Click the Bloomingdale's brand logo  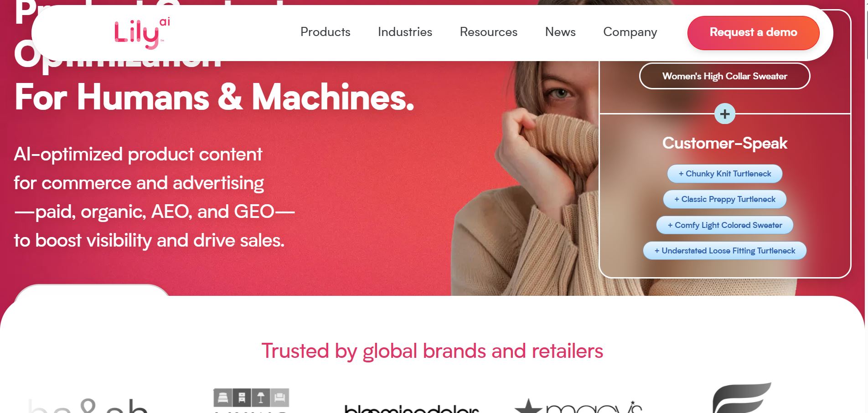[x=411, y=408]
